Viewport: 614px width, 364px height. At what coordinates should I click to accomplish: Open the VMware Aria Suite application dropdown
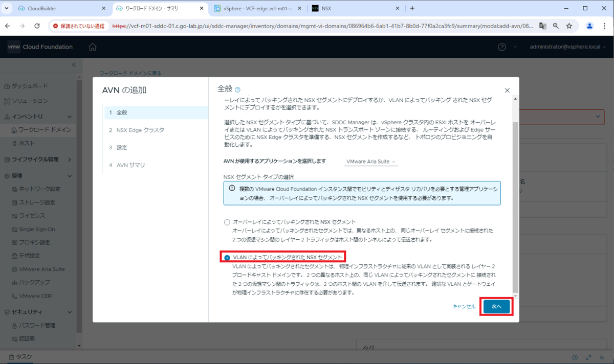pos(371,162)
